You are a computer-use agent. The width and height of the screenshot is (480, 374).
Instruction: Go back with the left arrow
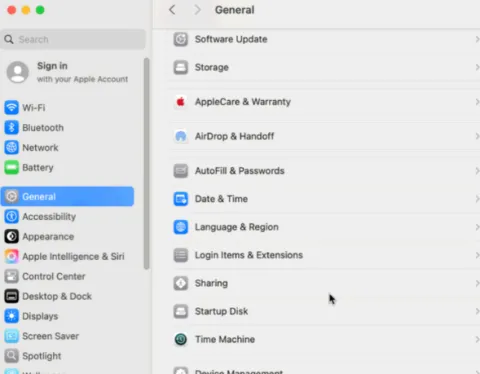pos(172,10)
